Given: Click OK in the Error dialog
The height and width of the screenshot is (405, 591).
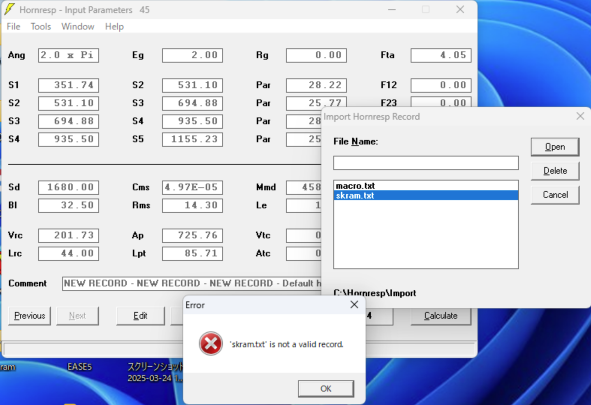Looking at the screenshot, I should pyautogui.click(x=326, y=388).
